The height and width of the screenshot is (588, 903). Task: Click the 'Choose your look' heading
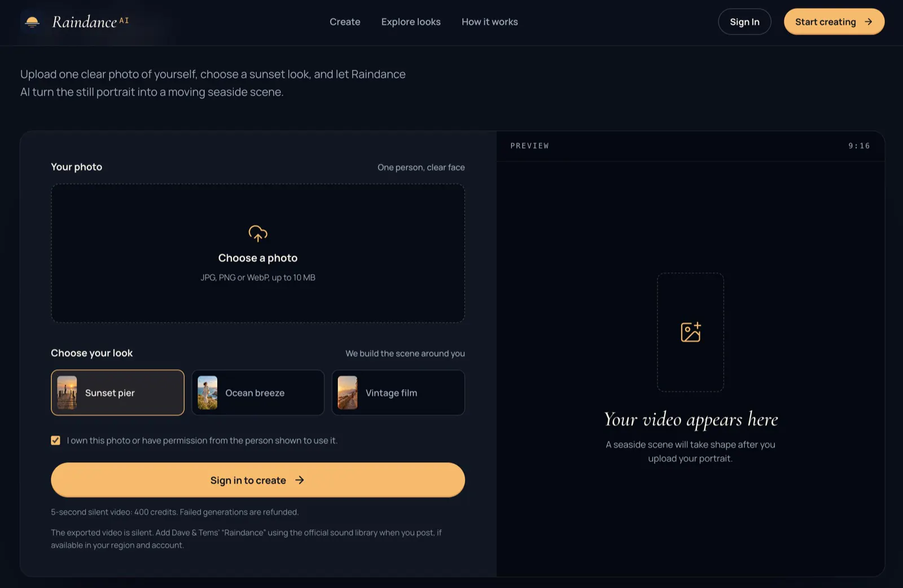point(92,353)
